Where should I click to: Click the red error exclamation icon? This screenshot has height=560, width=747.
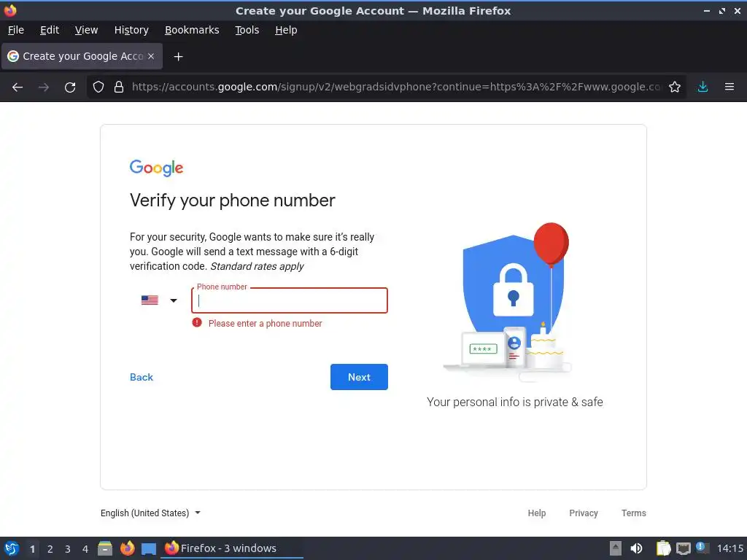coord(197,323)
